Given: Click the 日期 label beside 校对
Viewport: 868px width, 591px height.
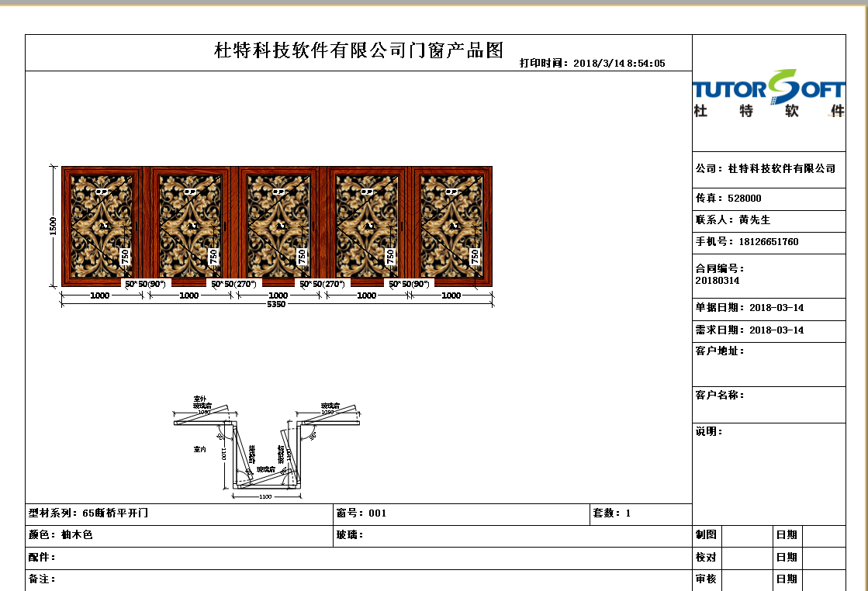Looking at the screenshot, I should point(787,557).
